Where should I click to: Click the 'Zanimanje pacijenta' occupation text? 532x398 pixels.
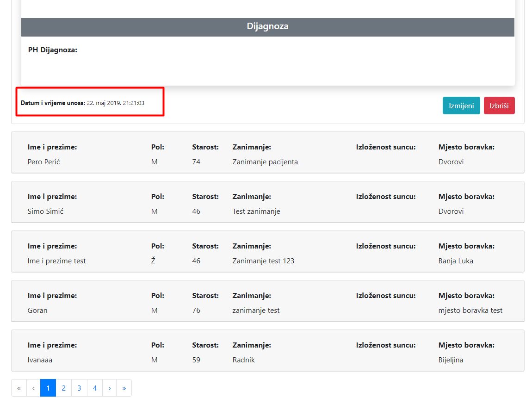pos(265,162)
